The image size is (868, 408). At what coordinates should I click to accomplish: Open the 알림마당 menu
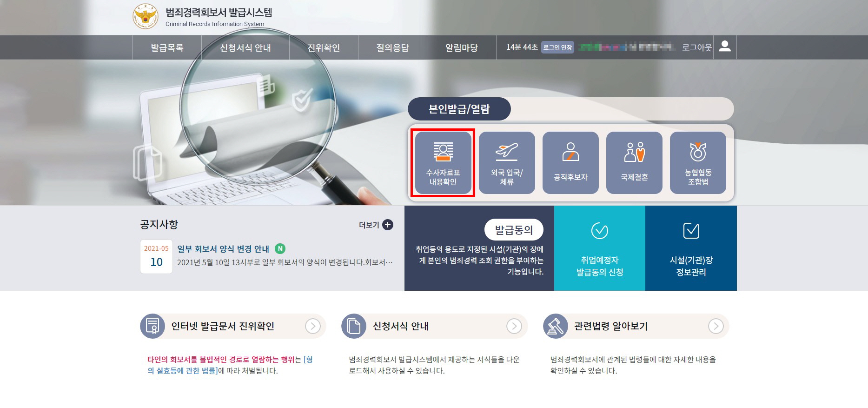point(462,47)
